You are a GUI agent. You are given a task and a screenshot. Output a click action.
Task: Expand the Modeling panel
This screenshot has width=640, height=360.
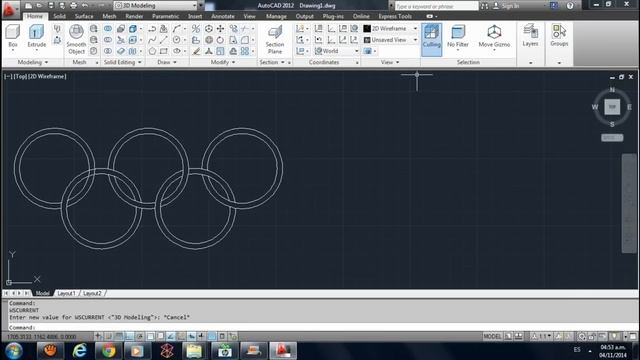(33, 62)
